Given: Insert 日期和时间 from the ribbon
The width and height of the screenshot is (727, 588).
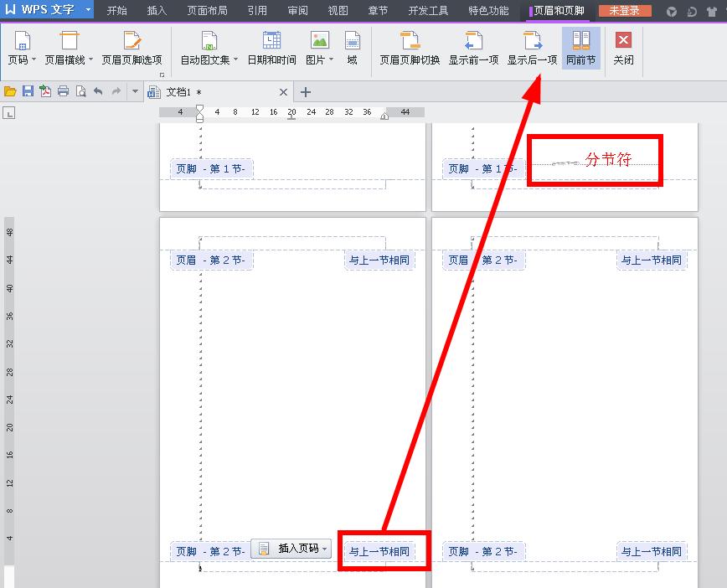Looking at the screenshot, I should pos(271,48).
